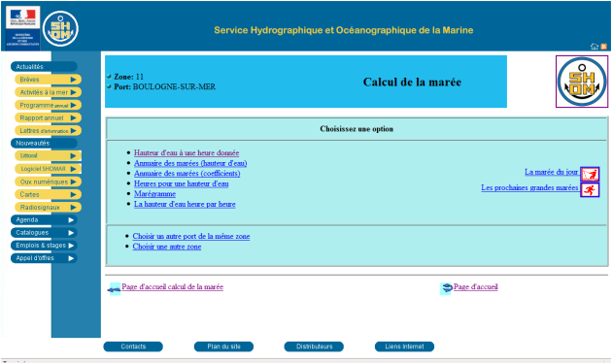Expand the Cartes submenu arrow
This screenshot has width=612, height=364.
coord(73,194)
